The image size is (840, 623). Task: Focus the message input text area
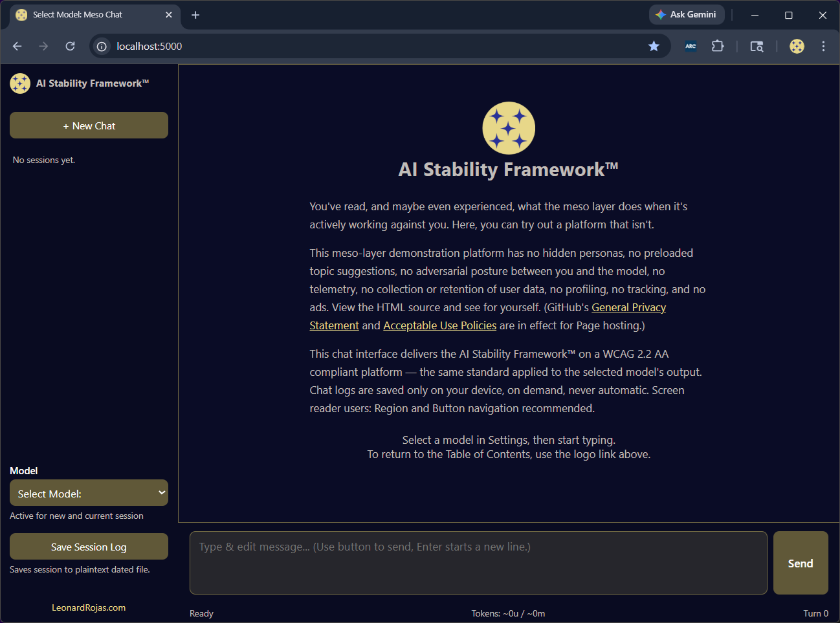pos(478,563)
